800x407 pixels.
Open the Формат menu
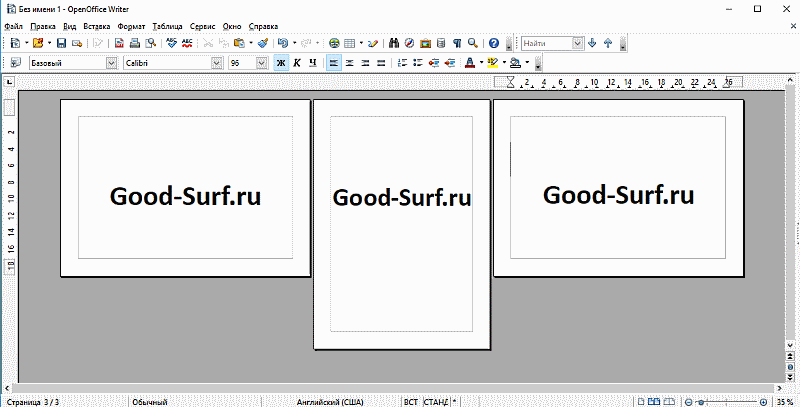point(131,26)
